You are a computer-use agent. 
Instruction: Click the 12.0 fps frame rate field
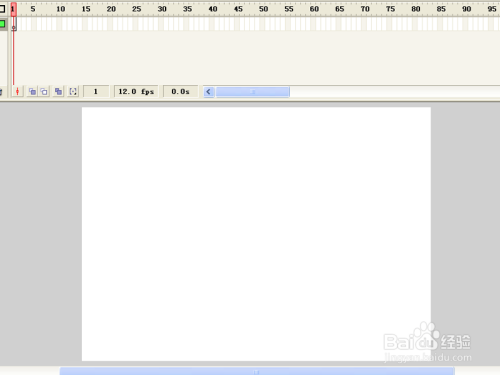[136, 91]
